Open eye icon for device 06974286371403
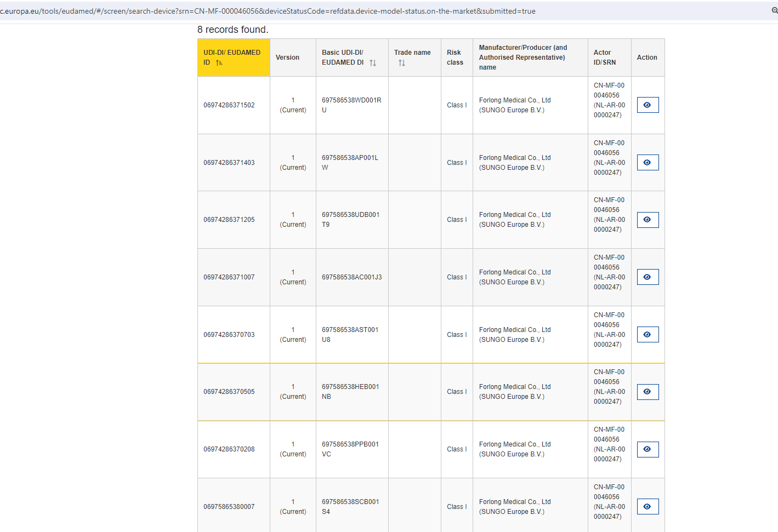This screenshot has height=532, width=778. coord(648,163)
